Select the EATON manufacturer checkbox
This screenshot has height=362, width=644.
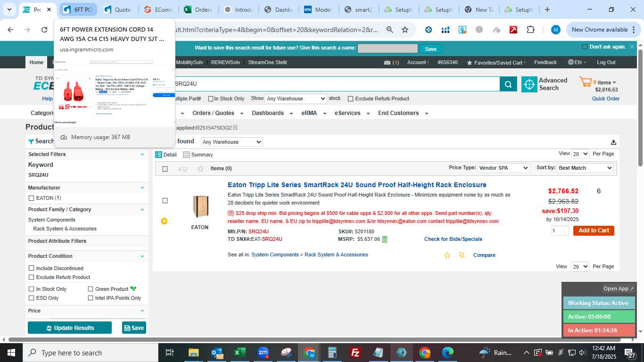tap(32, 198)
